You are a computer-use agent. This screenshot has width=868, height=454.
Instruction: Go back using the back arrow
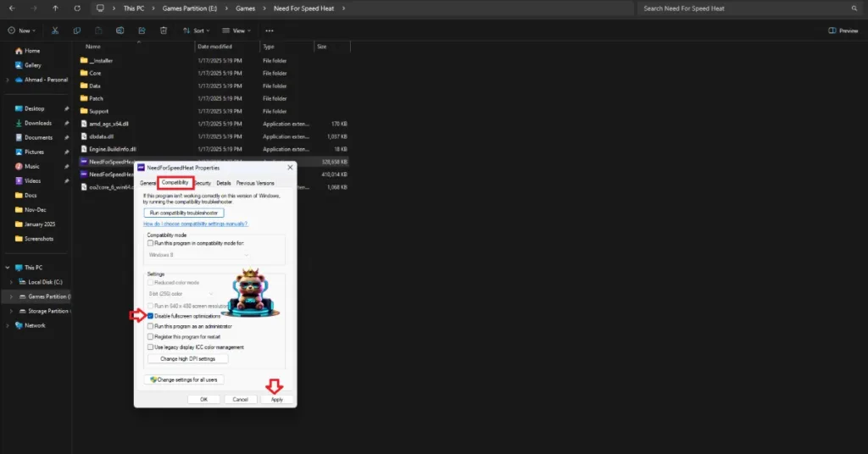12,8
